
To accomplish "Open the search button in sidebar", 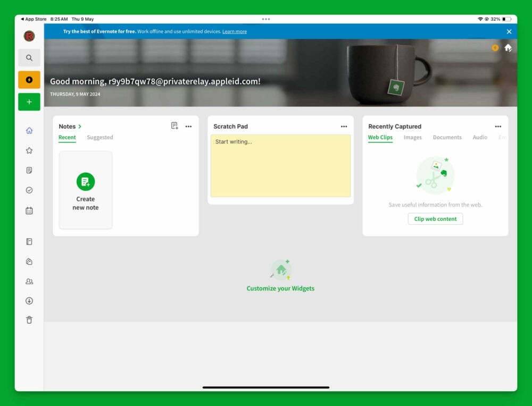I will (29, 58).
